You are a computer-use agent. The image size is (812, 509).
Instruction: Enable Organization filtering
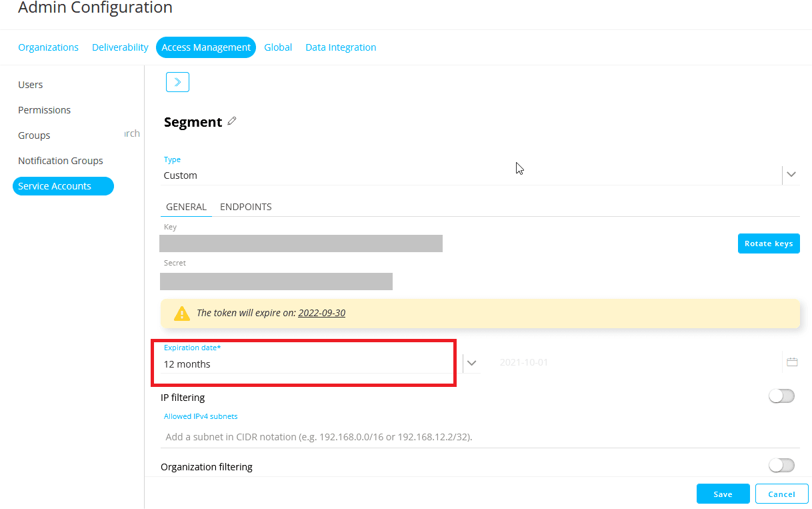(x=781, y=465)
